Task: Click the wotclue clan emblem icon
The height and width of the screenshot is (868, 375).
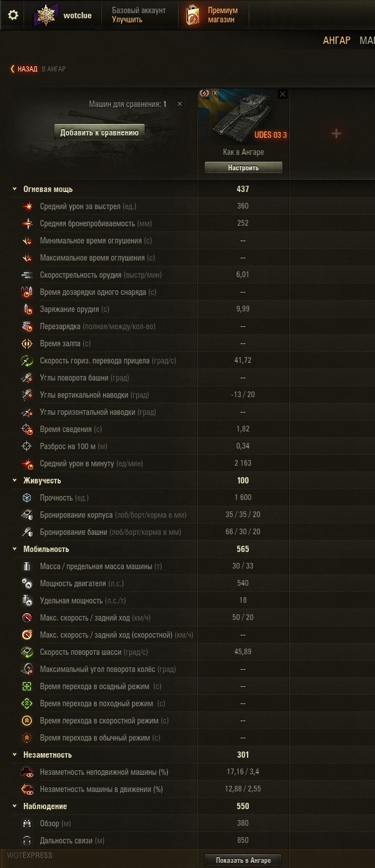Action: coord(46,15)
